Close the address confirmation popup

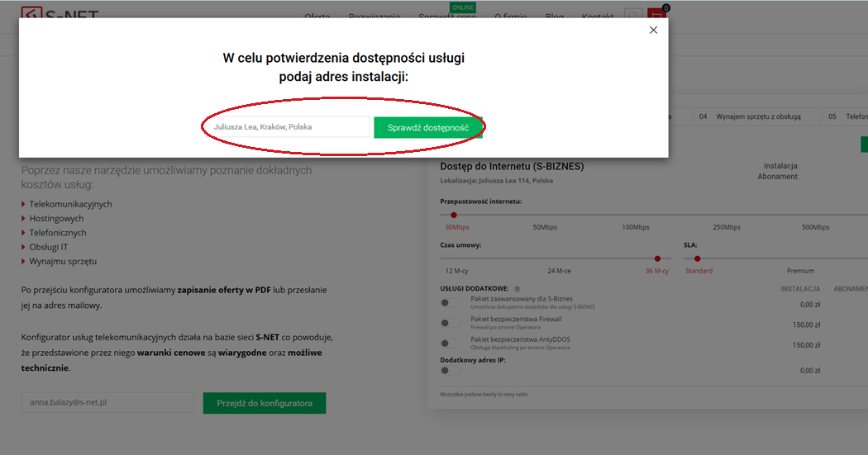pos(653,31)
